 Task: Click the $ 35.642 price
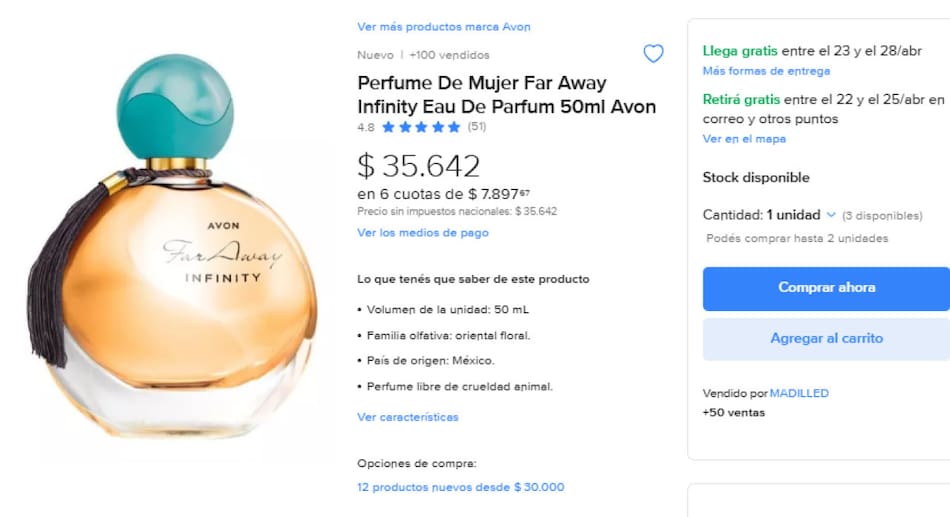point(419,166)
